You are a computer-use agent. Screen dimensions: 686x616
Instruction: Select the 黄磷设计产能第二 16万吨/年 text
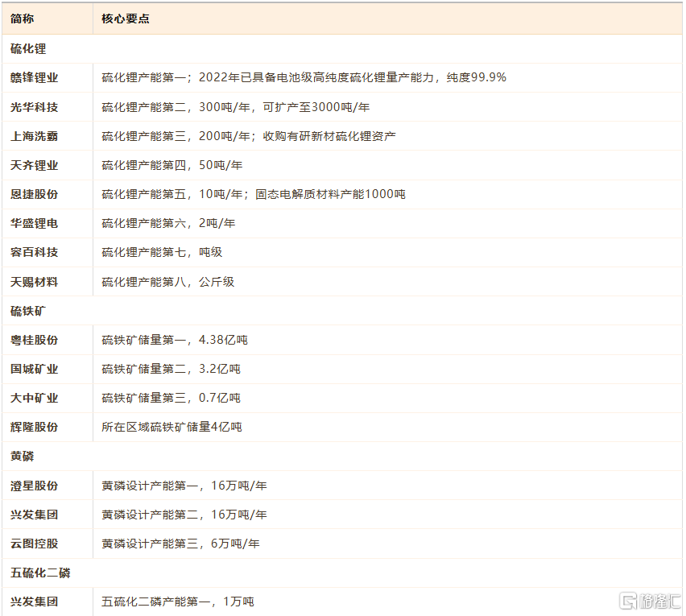click(x=184, y=515)
